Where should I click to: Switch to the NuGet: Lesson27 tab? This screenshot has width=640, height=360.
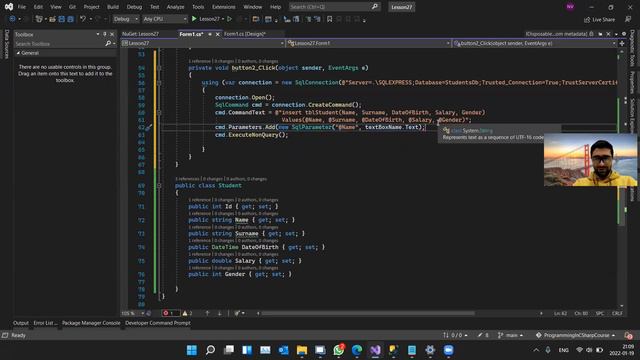tap(140, 34)
